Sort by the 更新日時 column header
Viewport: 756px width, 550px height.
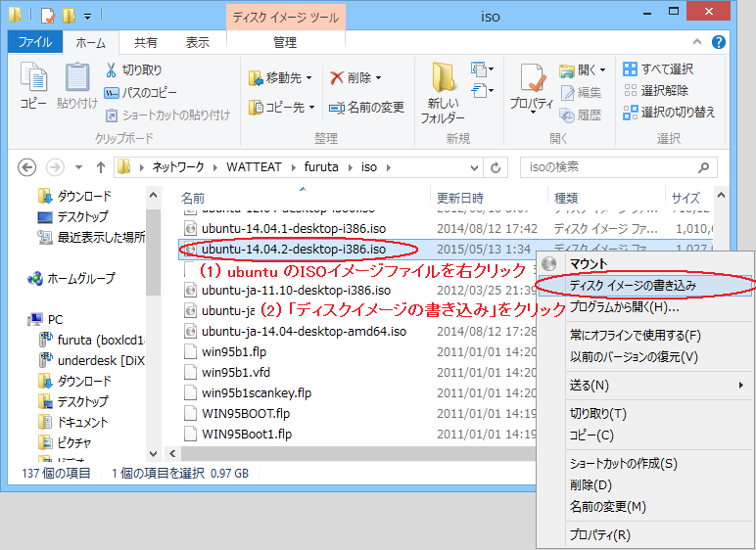click(460, 198)
